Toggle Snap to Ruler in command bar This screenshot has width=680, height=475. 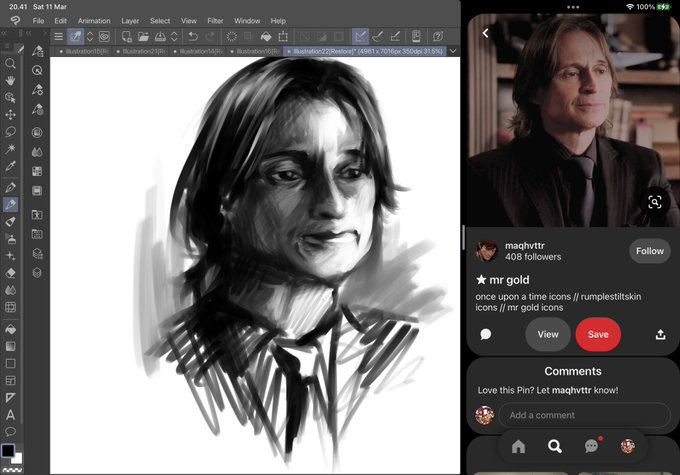[x=360, y=36]
